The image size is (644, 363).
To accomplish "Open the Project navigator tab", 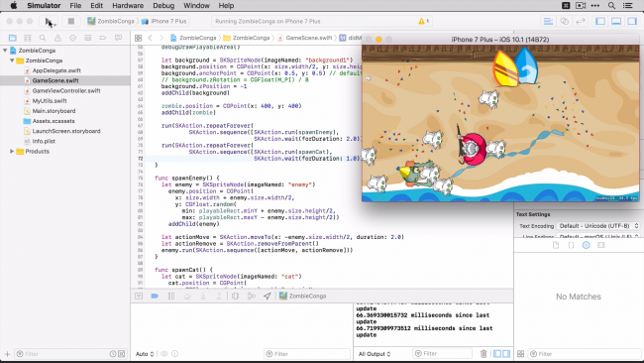I will [12, 38].
